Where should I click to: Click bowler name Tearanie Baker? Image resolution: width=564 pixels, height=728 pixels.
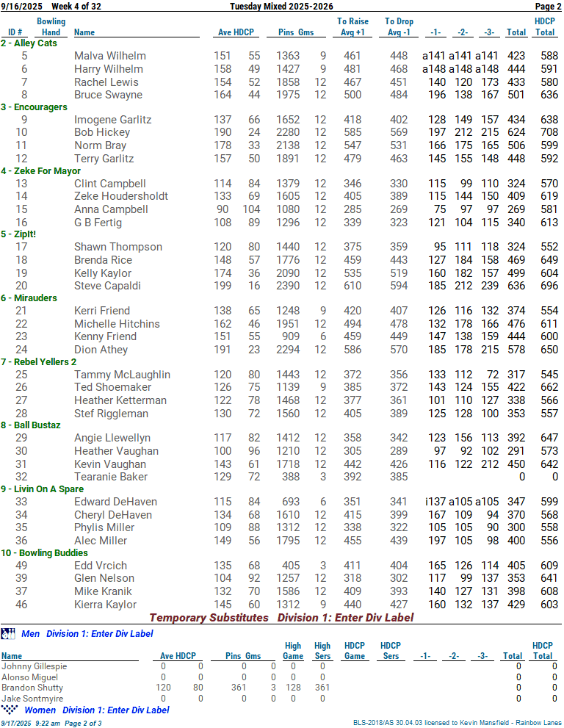111,477
